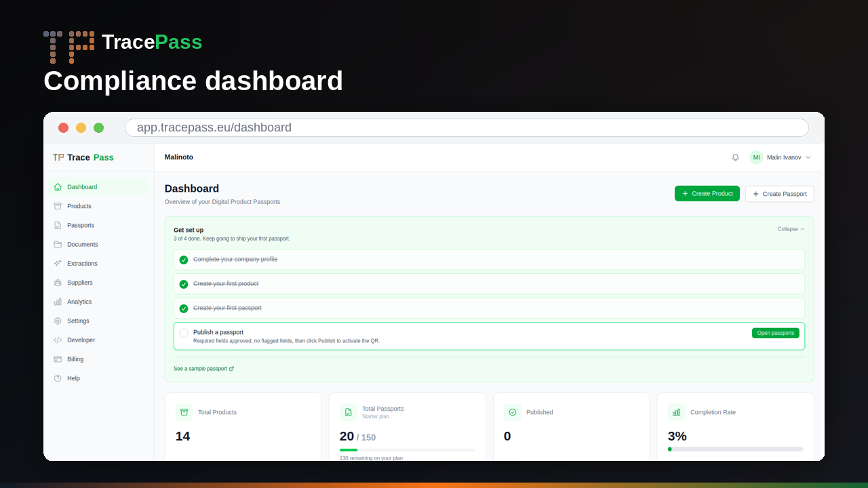The height and width of the screenshot is (488, 868).
Task: Click the Extractions sparkle icon
Action: 58,263
